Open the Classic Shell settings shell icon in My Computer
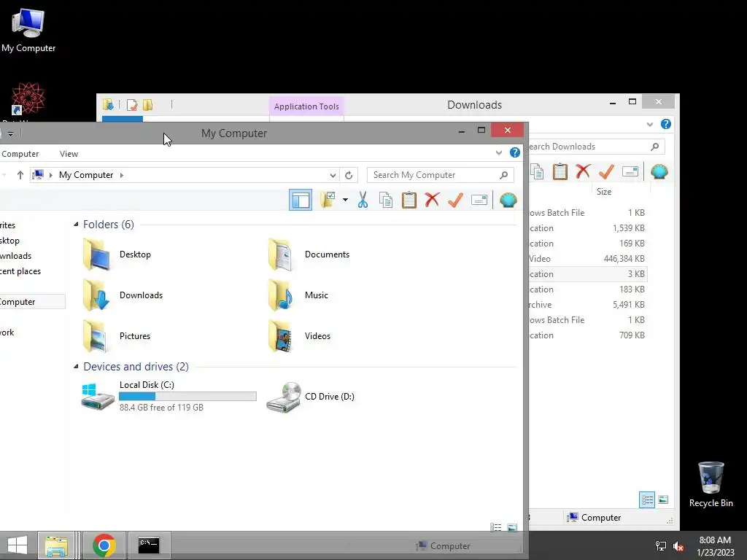This screenshot has width=747, height=560. pyautogui.click(x=508, y=200)
